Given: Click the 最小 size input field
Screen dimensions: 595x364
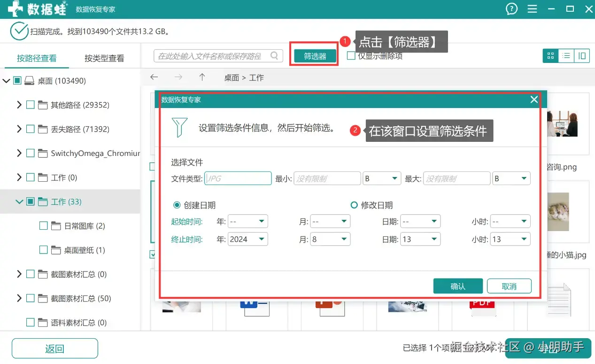Looking at the screenshot, I should point(327,178).
